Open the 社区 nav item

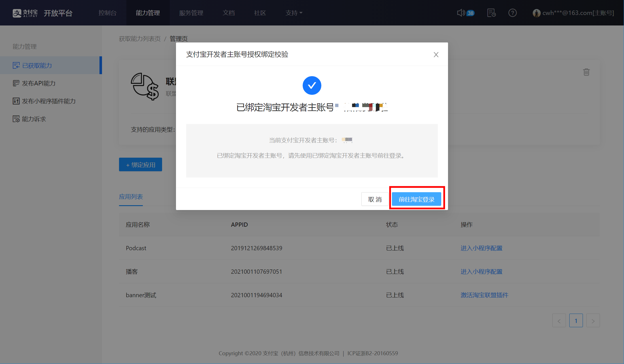[260, 13]
